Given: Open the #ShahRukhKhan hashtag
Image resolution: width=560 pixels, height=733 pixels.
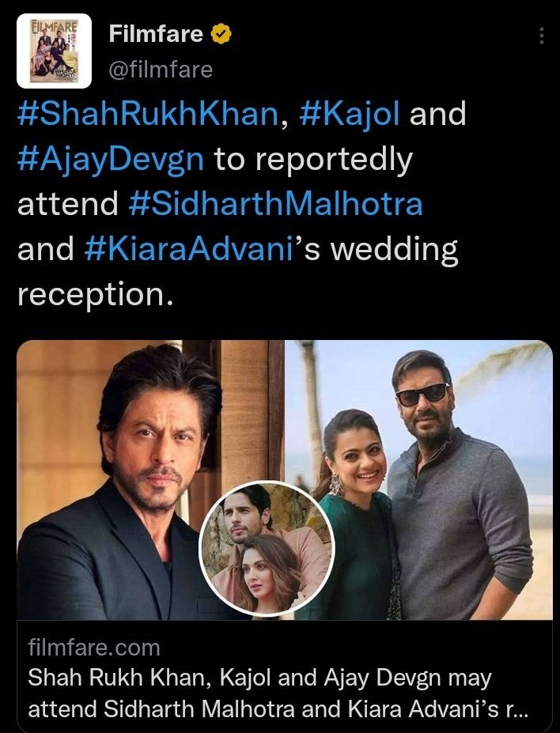Looking at the screenshot, I should (148, 115).
